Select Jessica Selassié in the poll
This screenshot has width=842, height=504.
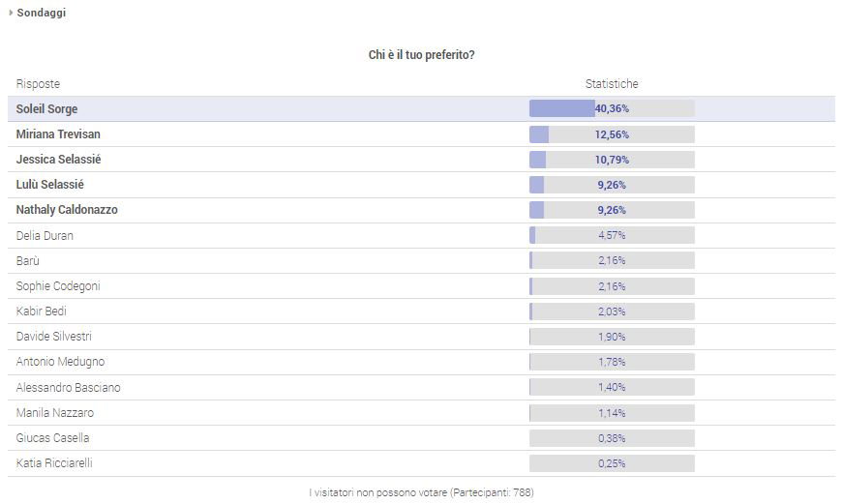pyautogui.click(x=58, y=160)
